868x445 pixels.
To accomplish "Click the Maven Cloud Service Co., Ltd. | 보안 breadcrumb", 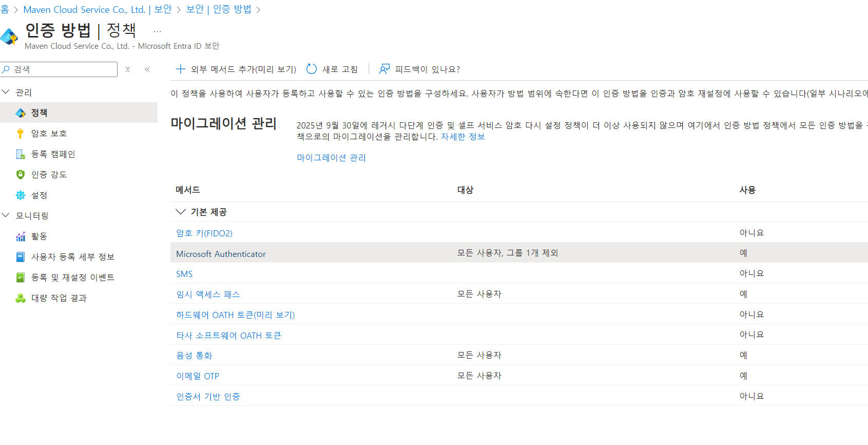I will (98, 9).
